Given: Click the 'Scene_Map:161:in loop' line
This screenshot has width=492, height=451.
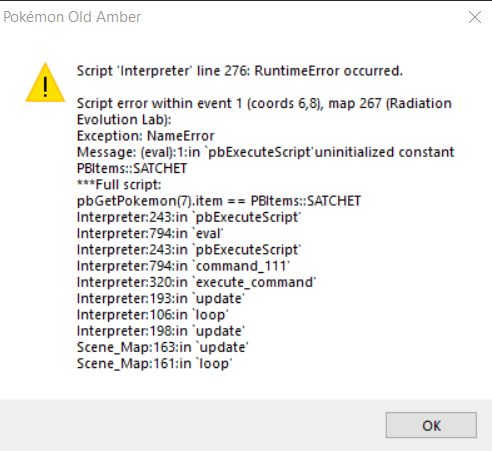Looking at the screenshot, I should pos(154,364).
